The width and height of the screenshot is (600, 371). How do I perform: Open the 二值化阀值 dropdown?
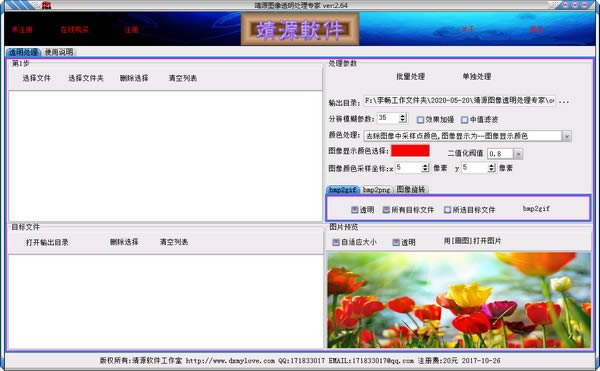(518, 154)
